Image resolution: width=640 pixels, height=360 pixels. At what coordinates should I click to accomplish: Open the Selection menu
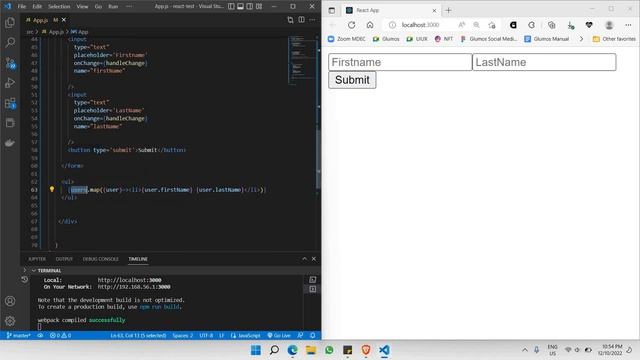point(59,7)
